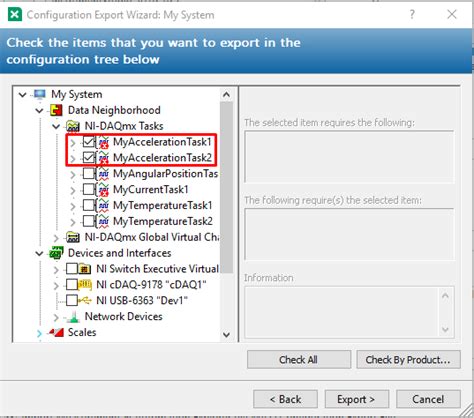Viewport: 474px width, 418px height.
Task: Click the NI cDAQ-9178 chassis icon
Action: pyautogui.click(x=85, y=285)
